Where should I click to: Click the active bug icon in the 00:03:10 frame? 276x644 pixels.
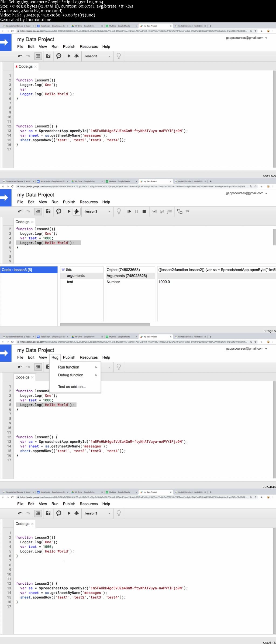point(77,212)
